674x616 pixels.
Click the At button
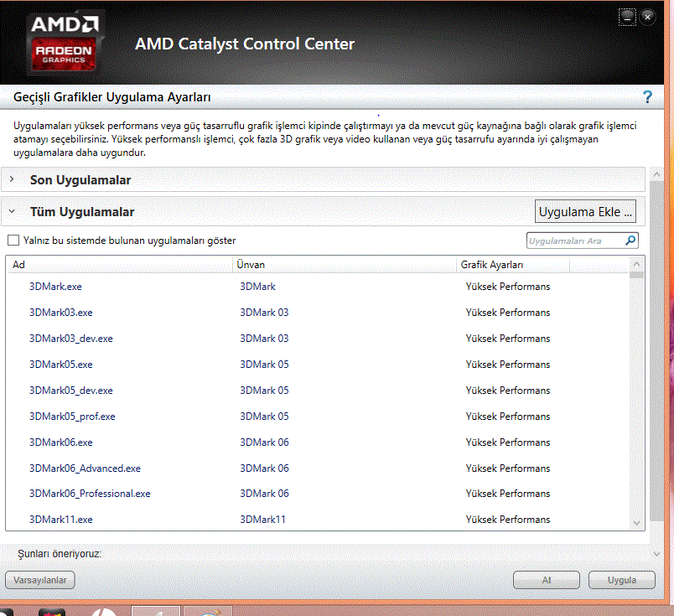tap(547, 580)
